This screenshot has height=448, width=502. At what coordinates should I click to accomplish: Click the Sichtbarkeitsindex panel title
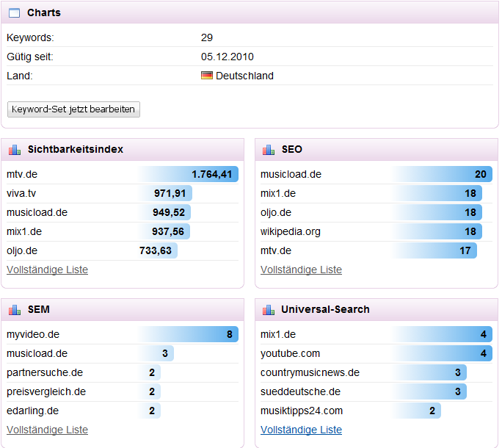pos(76,149)
